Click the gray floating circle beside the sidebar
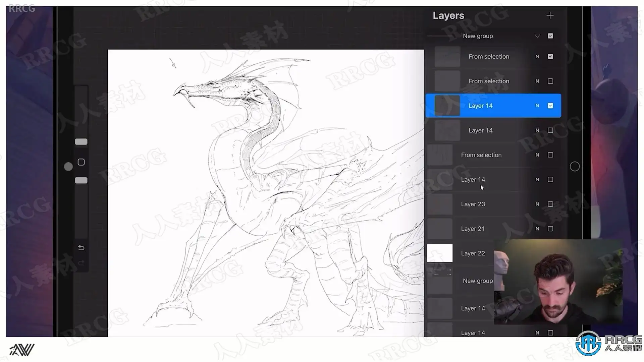This screenshot has height=362, width=644. coord(68,167)
